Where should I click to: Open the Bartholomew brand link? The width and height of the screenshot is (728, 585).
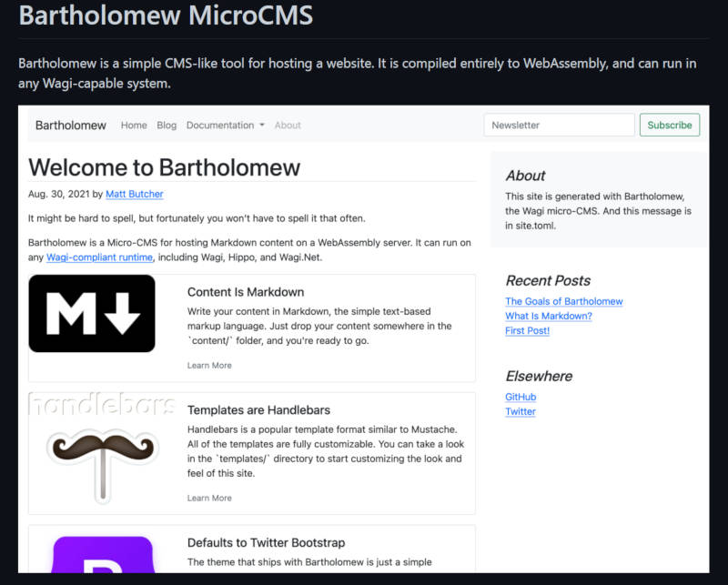click(x=71, y=126)
